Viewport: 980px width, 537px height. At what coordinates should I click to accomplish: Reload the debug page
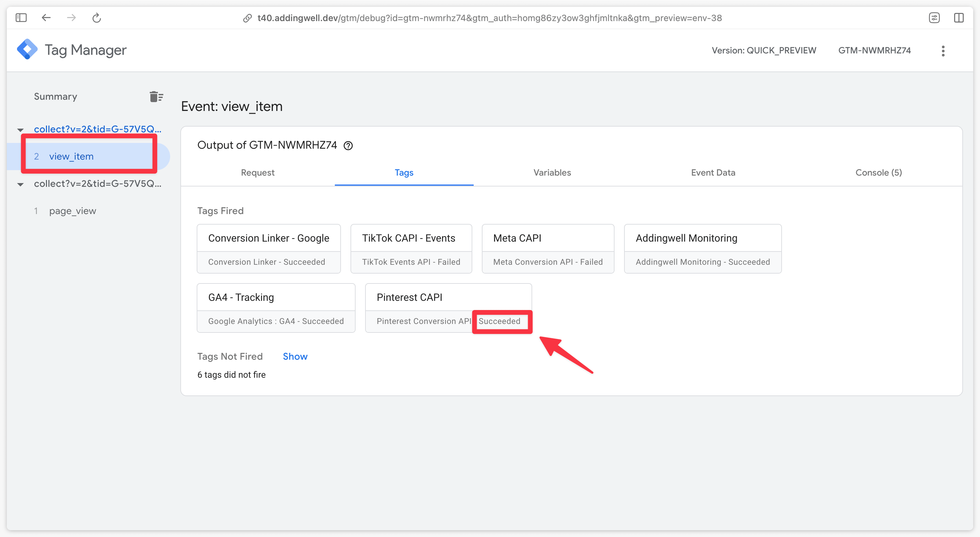97,18
